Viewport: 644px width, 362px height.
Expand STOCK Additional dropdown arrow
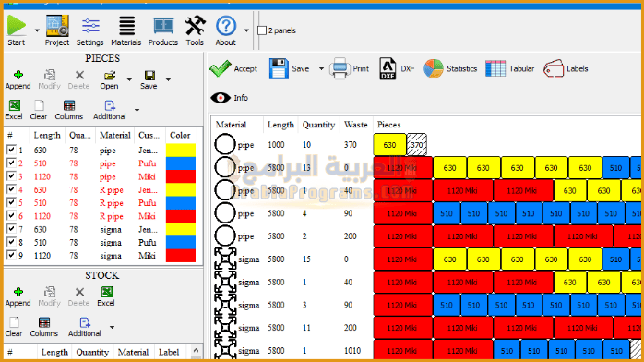click(x=112, y=328)
